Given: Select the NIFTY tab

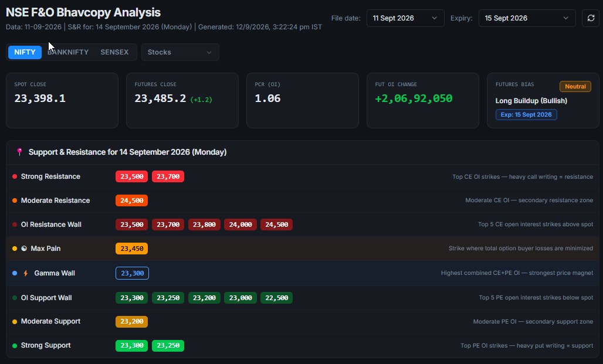Looking at the screenshot, I should (25, 52).
